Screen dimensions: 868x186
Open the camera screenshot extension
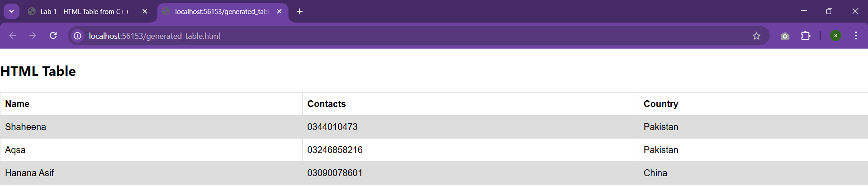pos(785,36)
